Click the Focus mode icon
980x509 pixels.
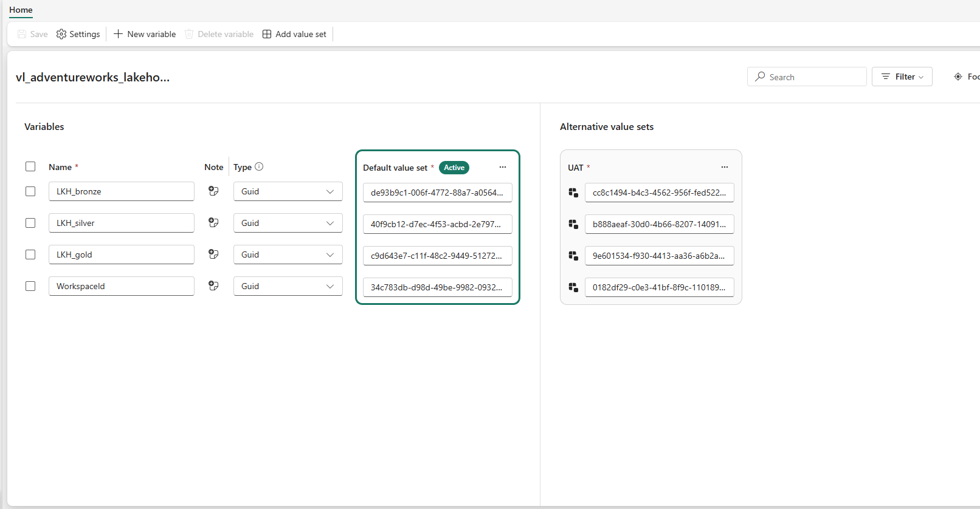(x=958, y=77)
